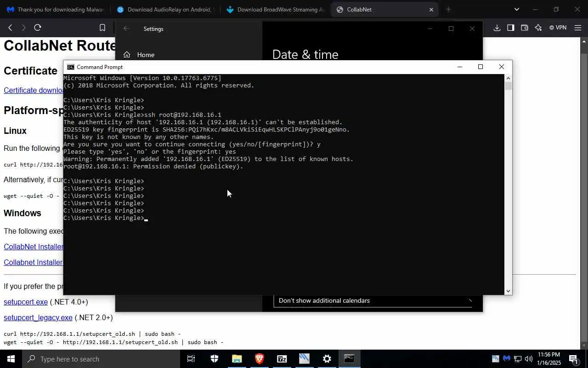Open the Brave hamburger main menu

point(578,28)
